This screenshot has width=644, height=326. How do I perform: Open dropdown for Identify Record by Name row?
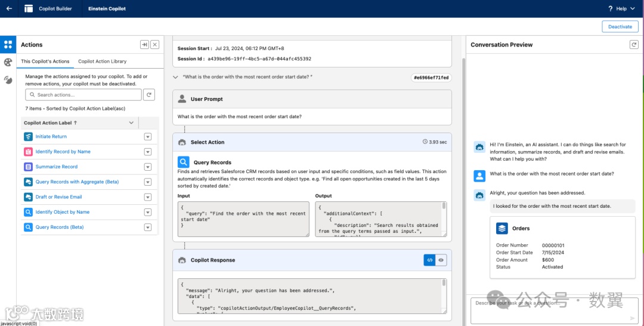click(148, 152)
